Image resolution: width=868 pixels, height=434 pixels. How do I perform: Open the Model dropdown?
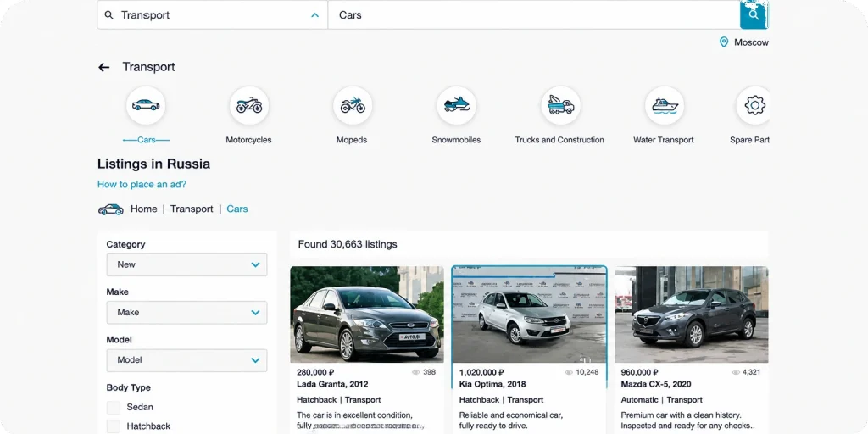point(186,359)
